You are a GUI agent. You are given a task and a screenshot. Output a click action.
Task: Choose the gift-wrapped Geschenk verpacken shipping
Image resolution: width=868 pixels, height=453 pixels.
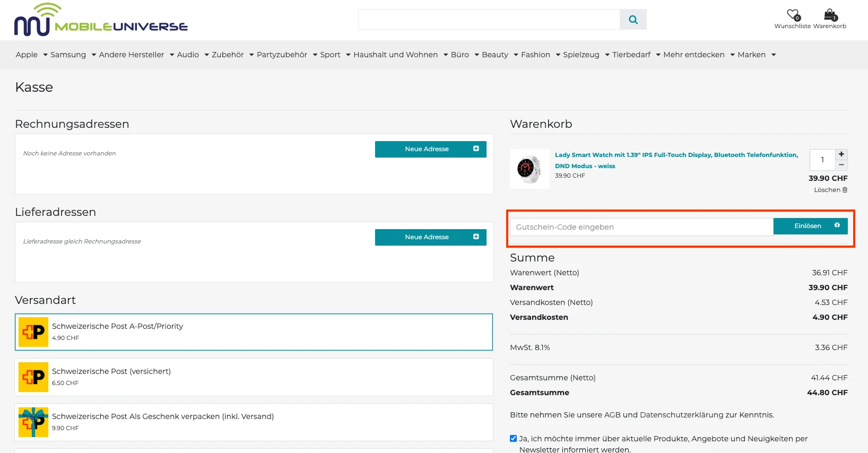(254, 422)
